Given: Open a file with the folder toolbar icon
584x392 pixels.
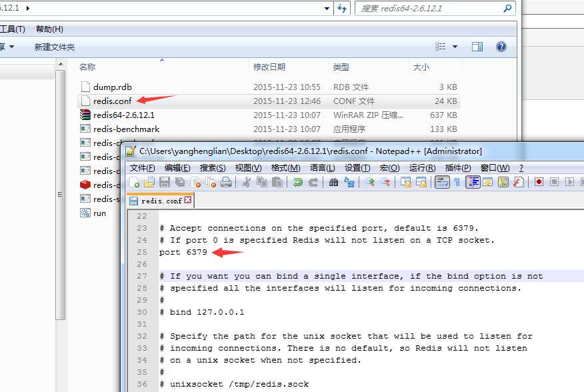Looking at the screenshot, I should tap(149, 182).
